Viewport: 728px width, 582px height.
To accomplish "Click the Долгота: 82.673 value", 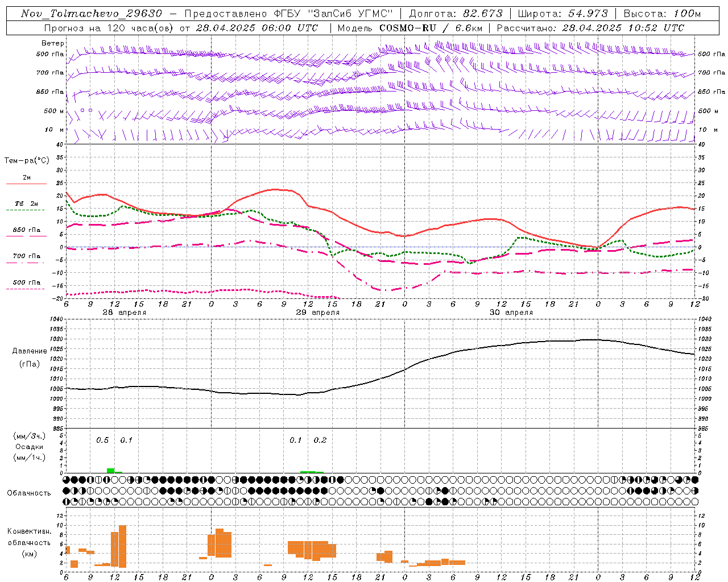I will pyautogui.click(x=456, y=14).
